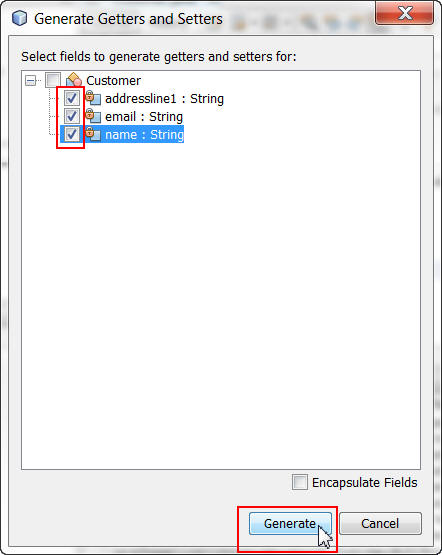Click the Cancel button
The height and width of the screenshot is (555, 442).
click(380, 523)
